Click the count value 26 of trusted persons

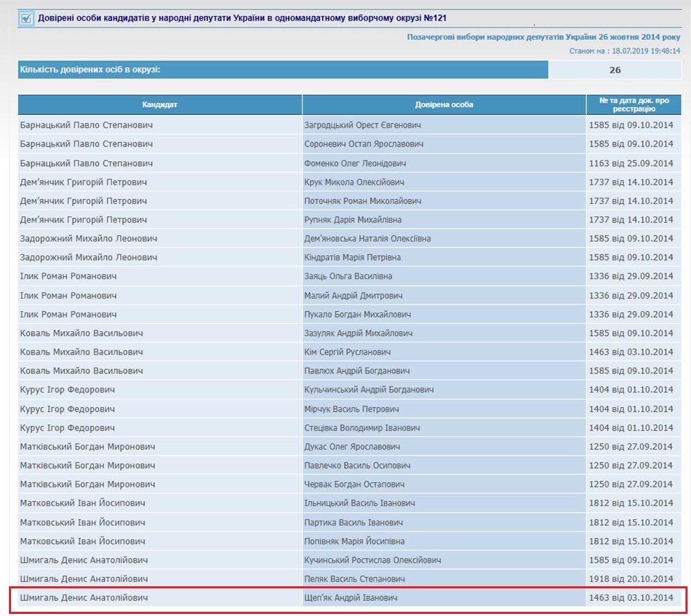[615, 70]
